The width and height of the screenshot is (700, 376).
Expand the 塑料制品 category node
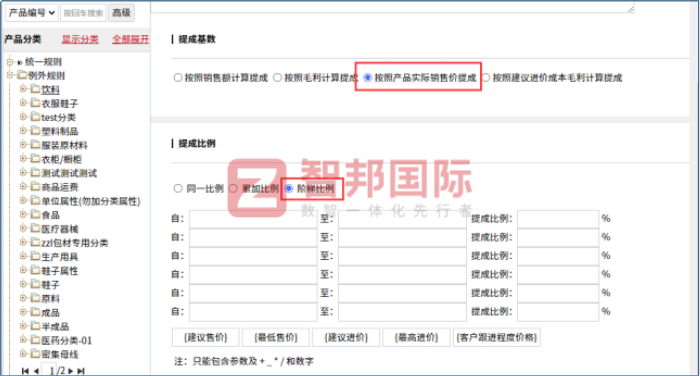[x=23, y=131]
